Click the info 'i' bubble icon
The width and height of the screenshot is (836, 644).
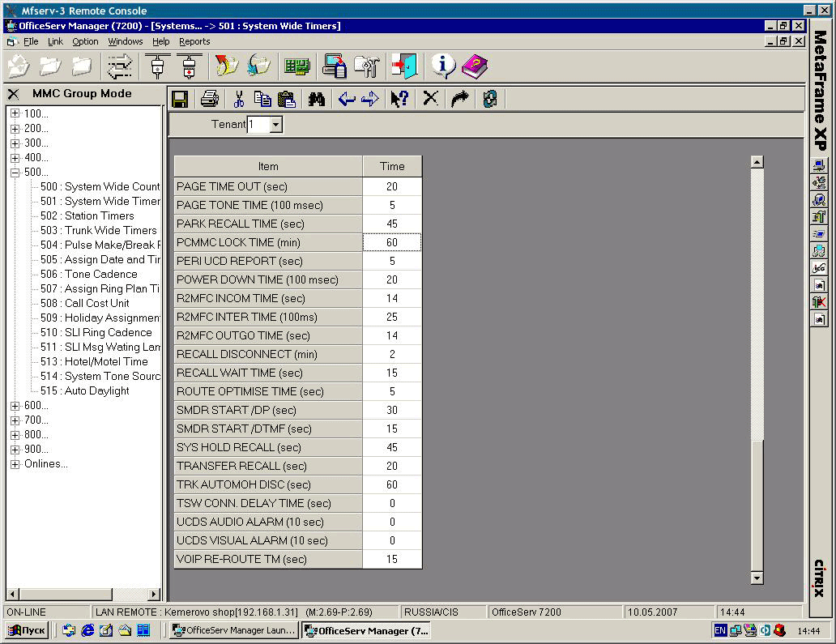tap(443, 66)
